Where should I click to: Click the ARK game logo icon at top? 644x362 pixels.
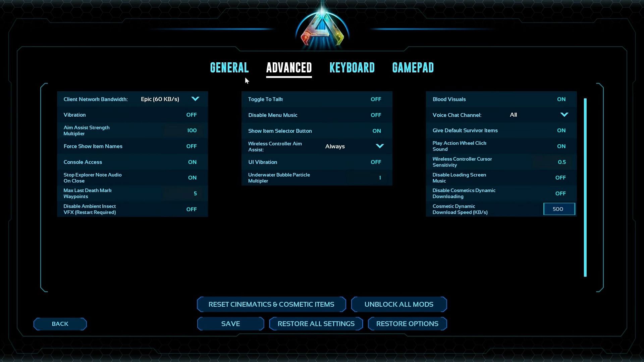[322, 29]
